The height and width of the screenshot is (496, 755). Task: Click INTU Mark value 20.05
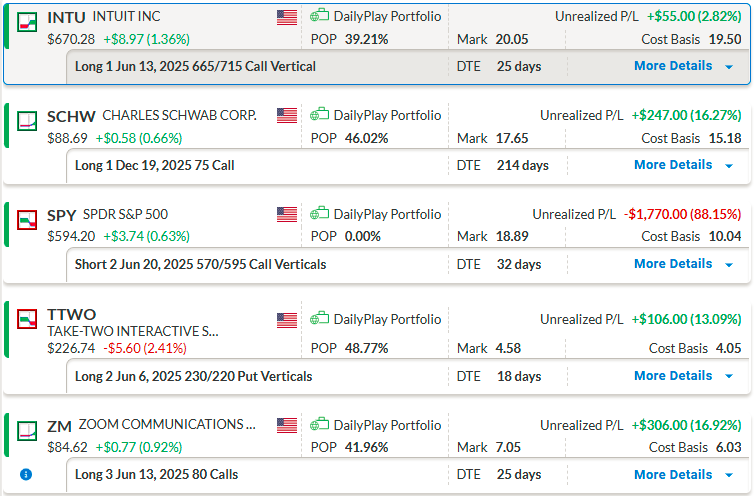click(512, 39)
